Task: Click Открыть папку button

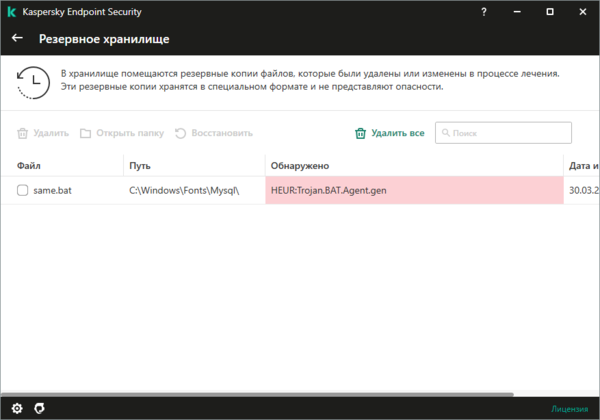Action: tap(122, 133)
